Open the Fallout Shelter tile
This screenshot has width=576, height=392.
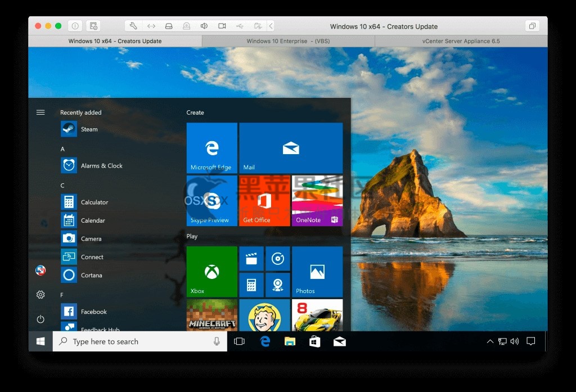tap(264, 315)
